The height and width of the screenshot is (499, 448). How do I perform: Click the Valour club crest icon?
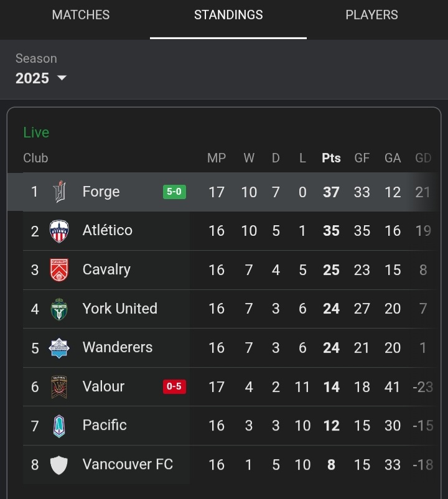click(x=59, y=386)
